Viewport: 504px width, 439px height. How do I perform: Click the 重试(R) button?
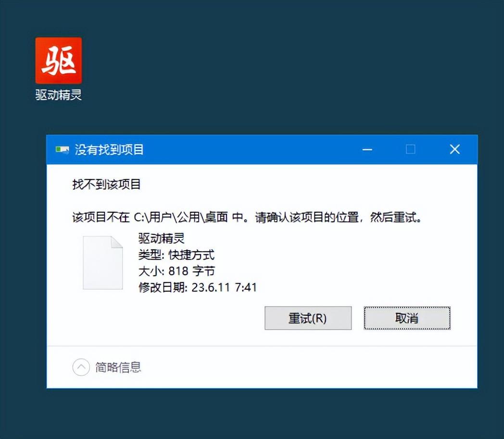(x=308, y=318)
